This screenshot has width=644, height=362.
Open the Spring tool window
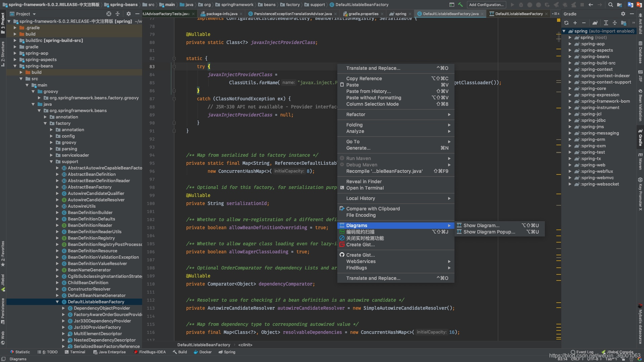pos(227,352)
